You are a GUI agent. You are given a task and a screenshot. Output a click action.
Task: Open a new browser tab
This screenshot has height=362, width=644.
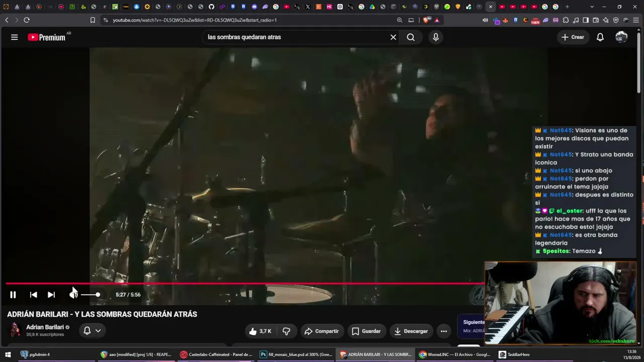[x=567, y=7]
